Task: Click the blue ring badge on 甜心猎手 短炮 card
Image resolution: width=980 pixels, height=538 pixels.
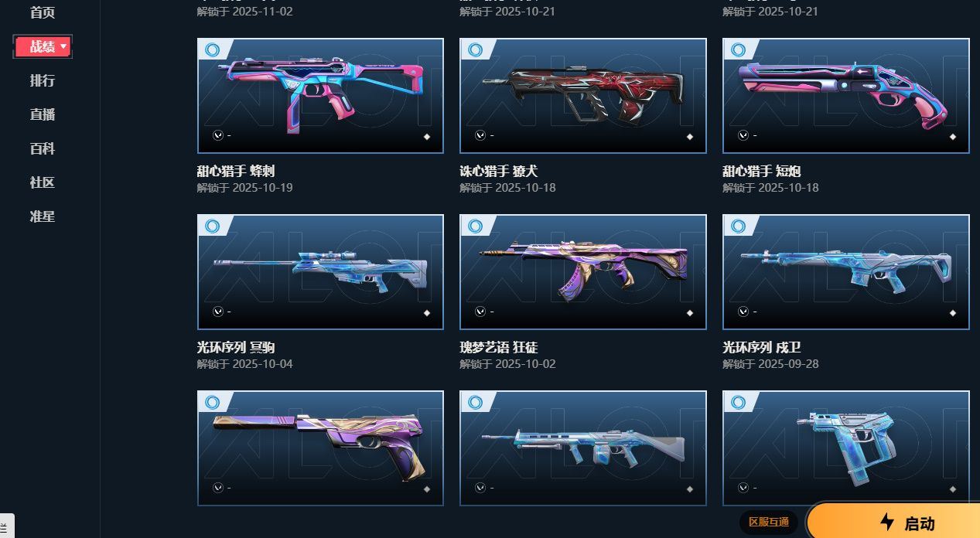Action: pyautogui.click(x=738, y=49)
